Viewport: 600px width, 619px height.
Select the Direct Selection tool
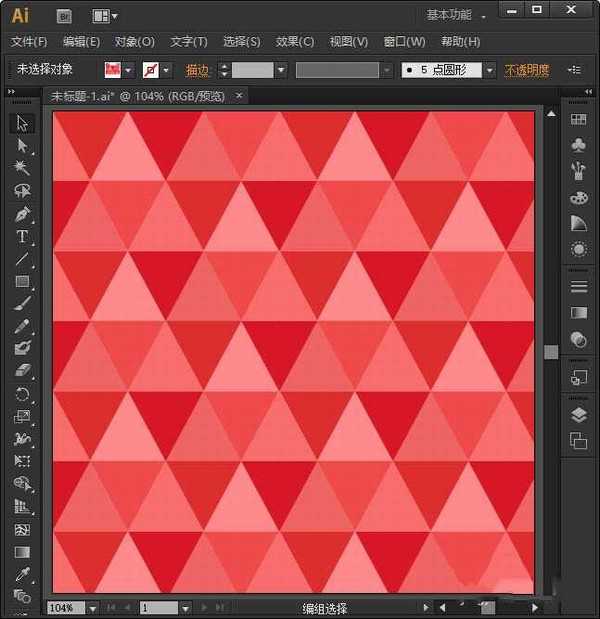coord(22,146)
